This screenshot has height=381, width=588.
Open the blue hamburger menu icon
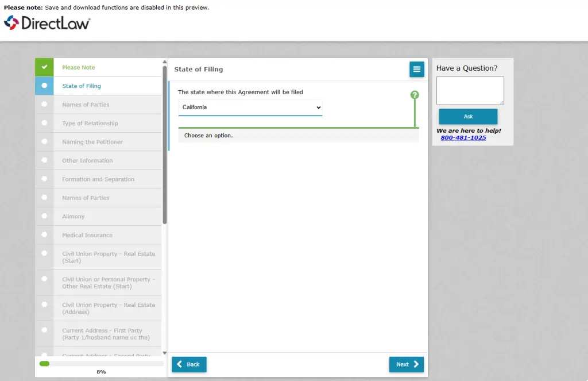[x=416, y=69]
